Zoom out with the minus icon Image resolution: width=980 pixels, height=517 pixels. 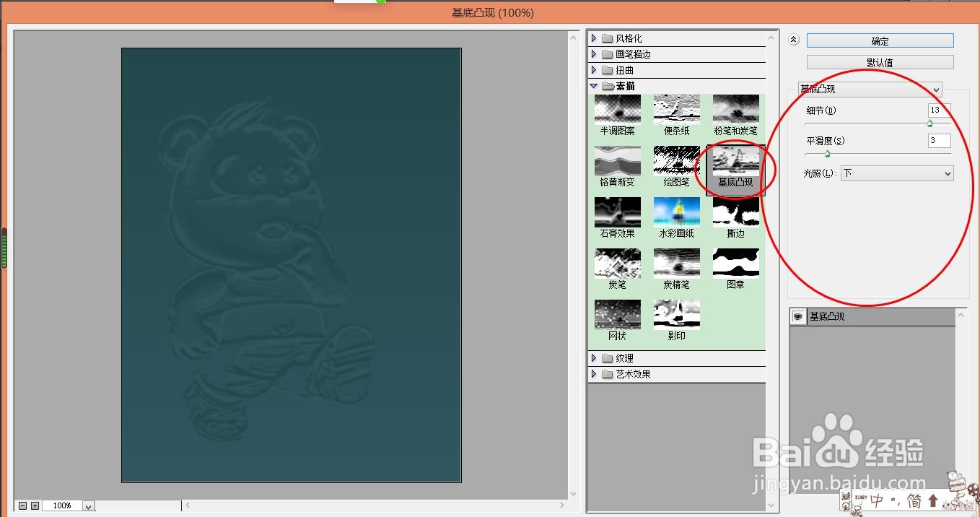23,506
